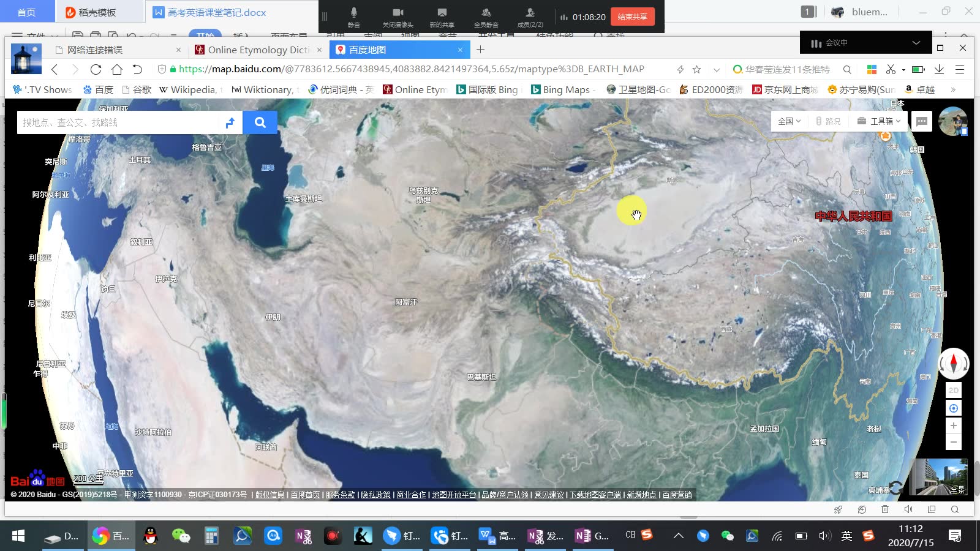Image resolution: width=980 pixels, height=551 pixels.
Task: Show hidden system tray icons
Action: tap(679, 536)
